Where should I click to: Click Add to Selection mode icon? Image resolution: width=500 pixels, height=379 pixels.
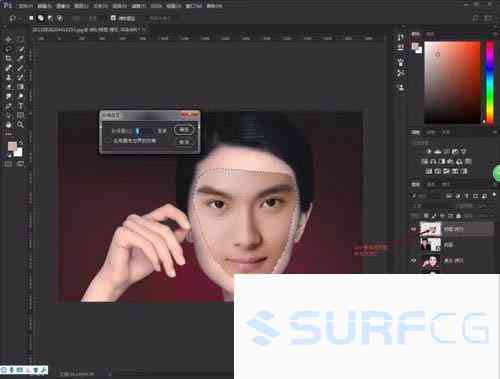click(41, 18)
